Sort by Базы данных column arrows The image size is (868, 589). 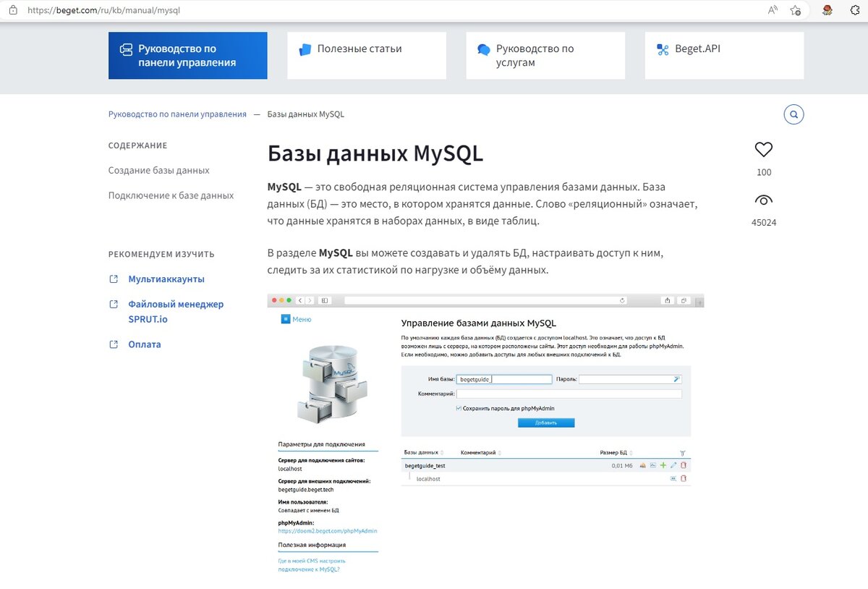coord(442,452)
